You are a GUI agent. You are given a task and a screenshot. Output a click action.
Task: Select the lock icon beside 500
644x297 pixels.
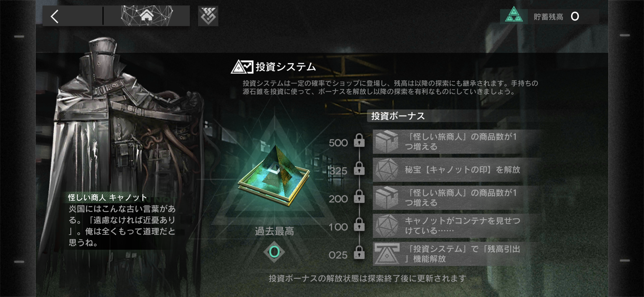[359, 141]
